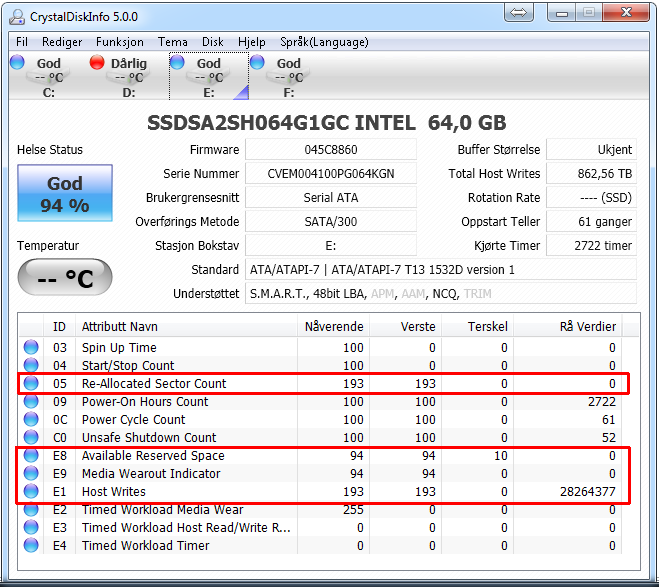Screen dimensions: 659x587
Task: Click the Nåverende column header
Action: tap(333, 326)
